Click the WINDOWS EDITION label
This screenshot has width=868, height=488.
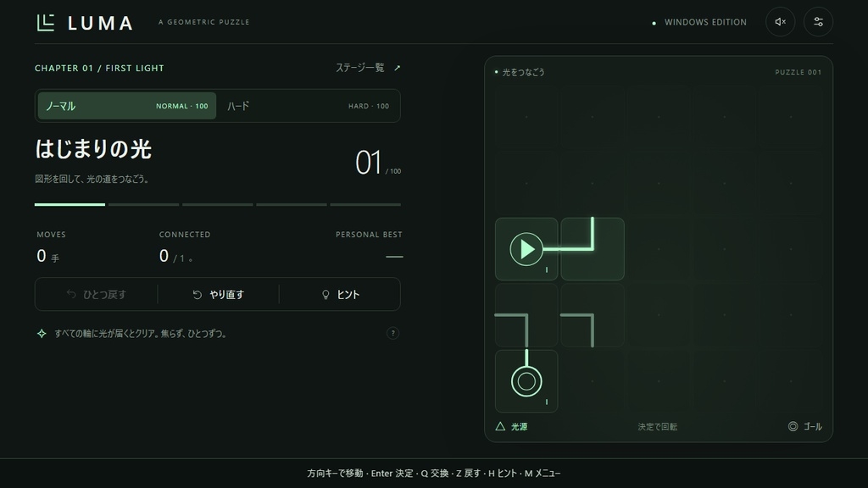[705, 22]
